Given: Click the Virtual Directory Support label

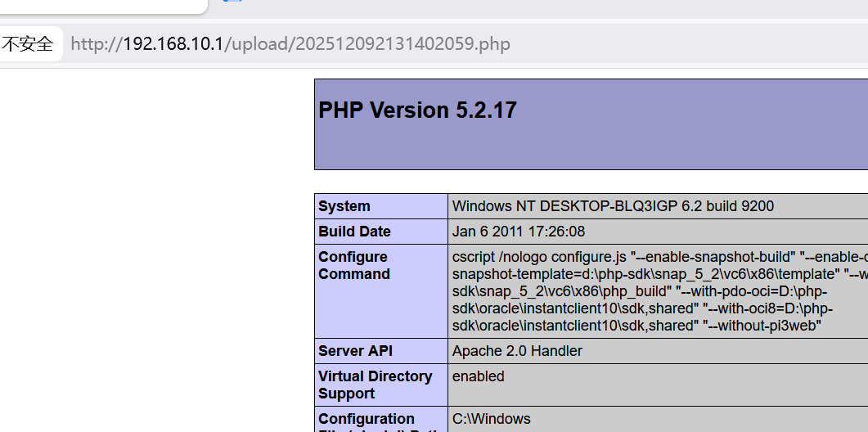Looking at the screenshot, I should click(375, 385).
